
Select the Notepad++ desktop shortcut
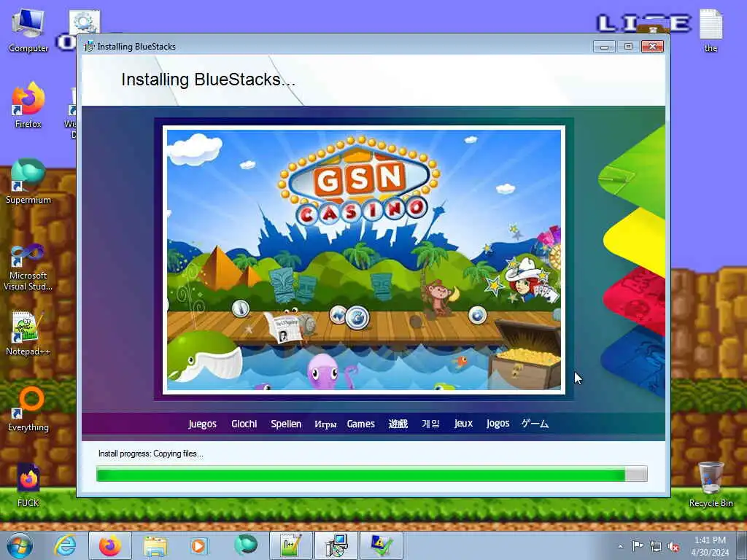click(x=28, y=333)
